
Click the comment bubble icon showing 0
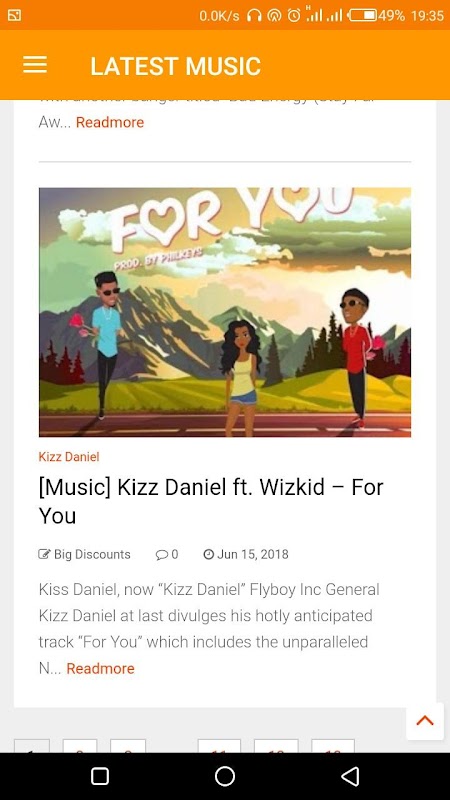coord(161,555)
